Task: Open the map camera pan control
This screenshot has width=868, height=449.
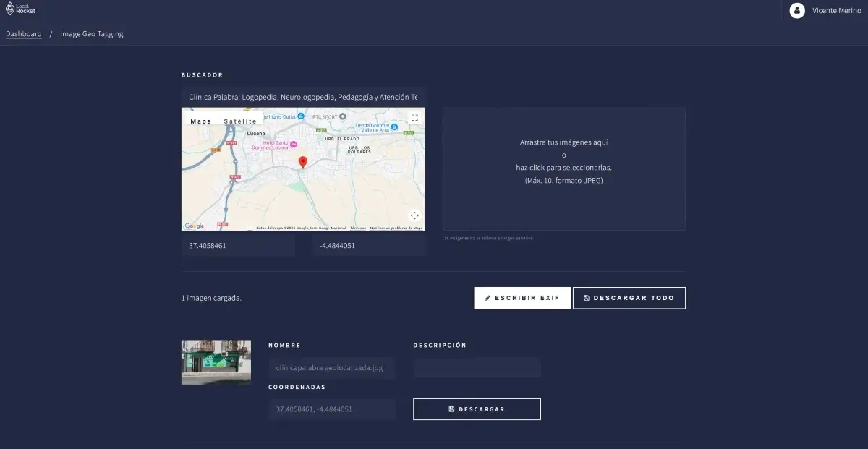Action: (414, 215)
